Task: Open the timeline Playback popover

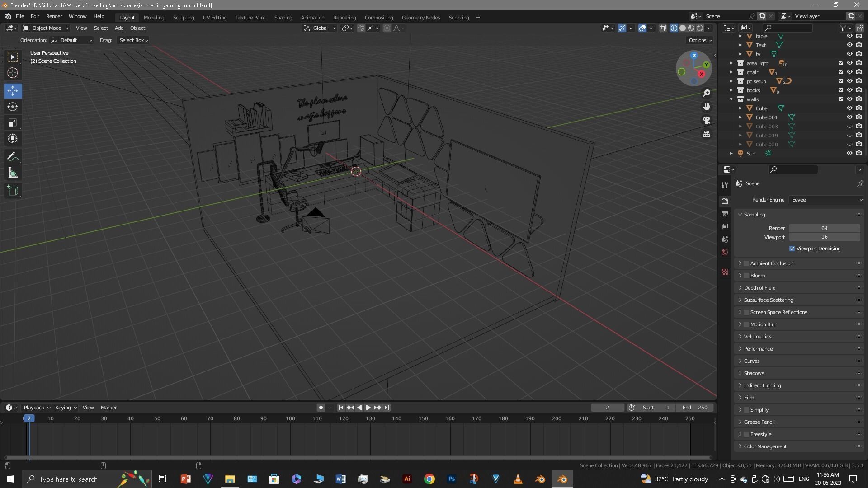Action: click(x=36, y=408)
